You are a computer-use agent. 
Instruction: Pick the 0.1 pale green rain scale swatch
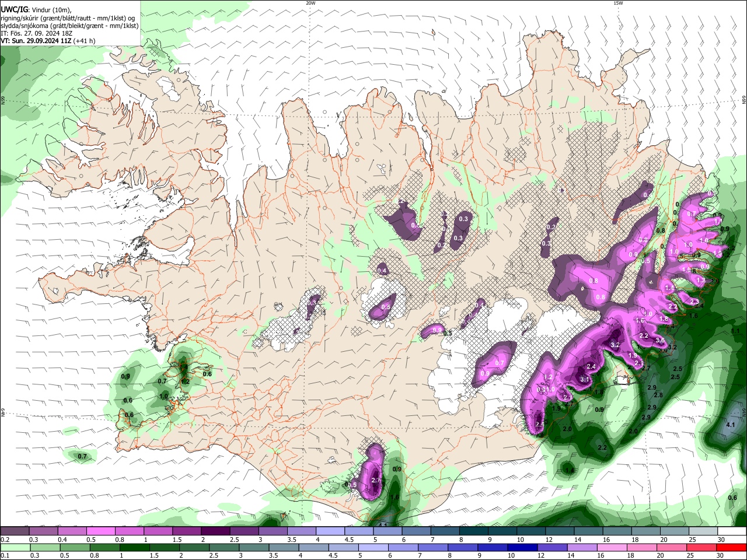[x=15, y=547]
